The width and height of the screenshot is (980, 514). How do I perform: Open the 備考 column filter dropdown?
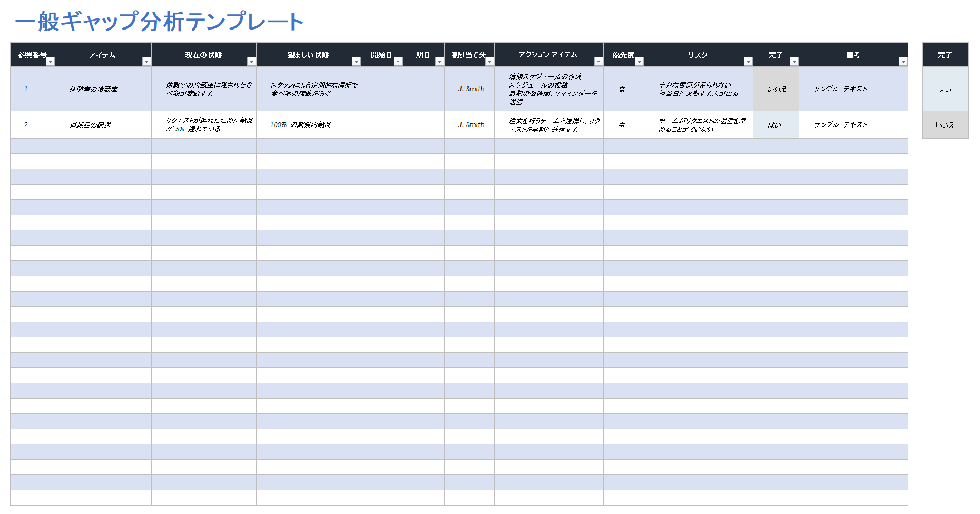coord(903,62)
